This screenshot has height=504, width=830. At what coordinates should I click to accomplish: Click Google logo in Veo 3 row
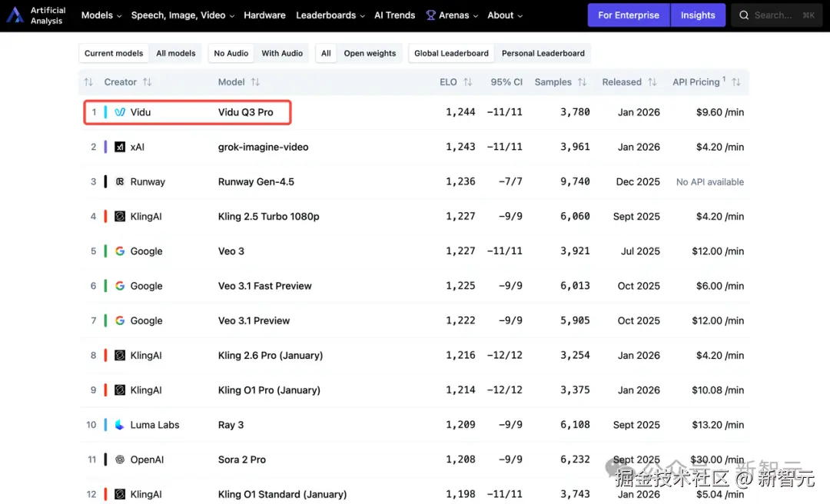pos(120,251)
